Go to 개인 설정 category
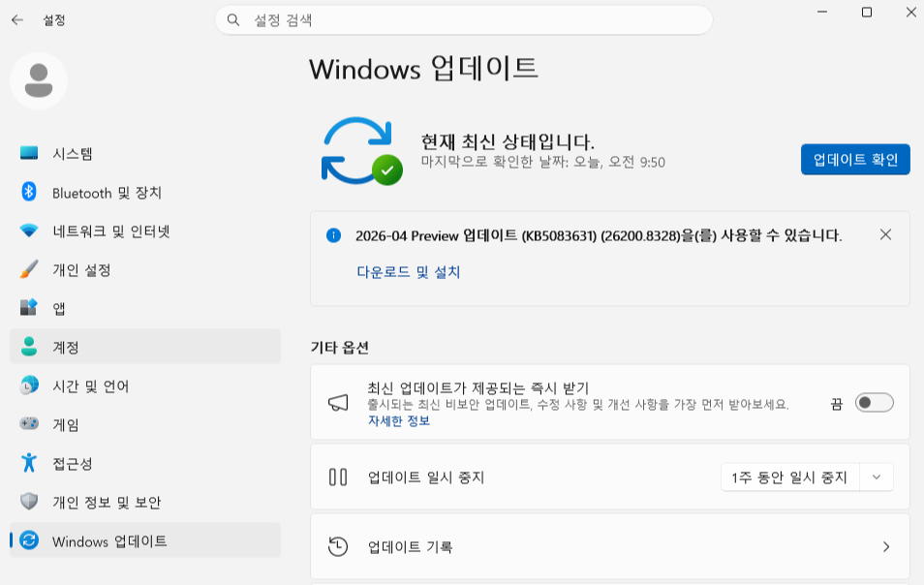Viewport: 924px width, 585px height. pyautogui.click(x=145, y=269)
